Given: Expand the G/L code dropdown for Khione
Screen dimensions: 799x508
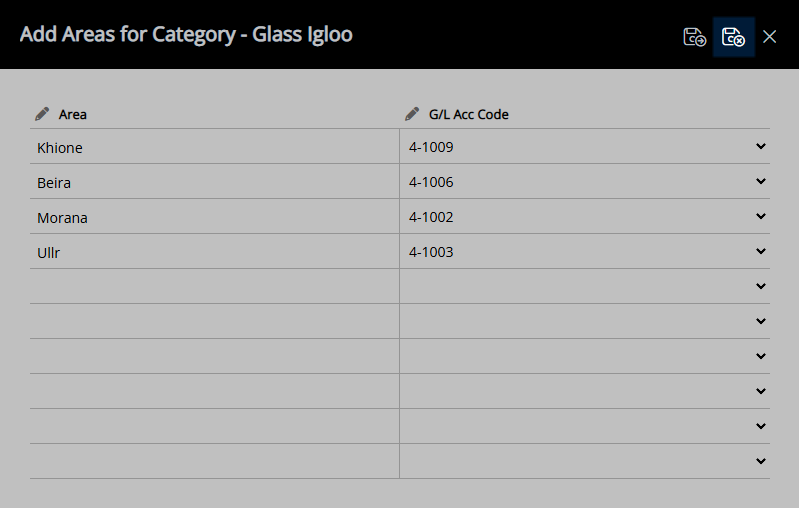Looking at the screenshot, I should point(760,146).
